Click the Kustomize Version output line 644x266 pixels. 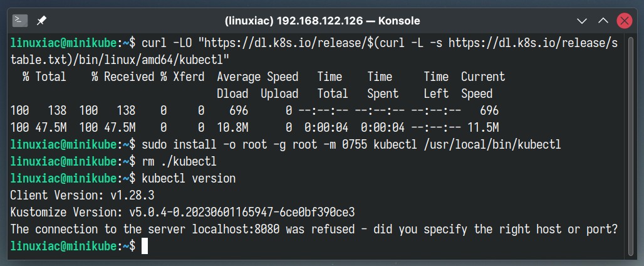coord(182,213)
